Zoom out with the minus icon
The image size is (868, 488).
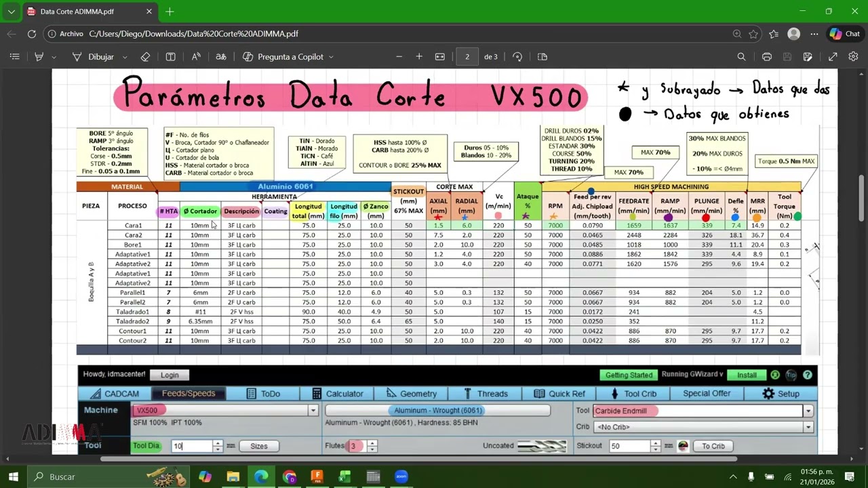point(399,57)
